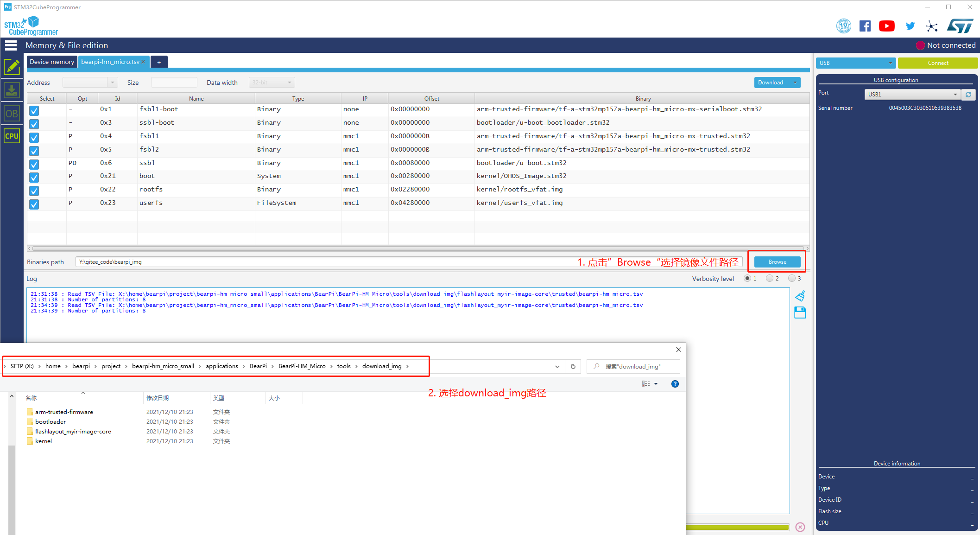This screenshot has width=980, height=535.
Task: Uncheck the ssbl-boot partition
Action: (34, 124)
